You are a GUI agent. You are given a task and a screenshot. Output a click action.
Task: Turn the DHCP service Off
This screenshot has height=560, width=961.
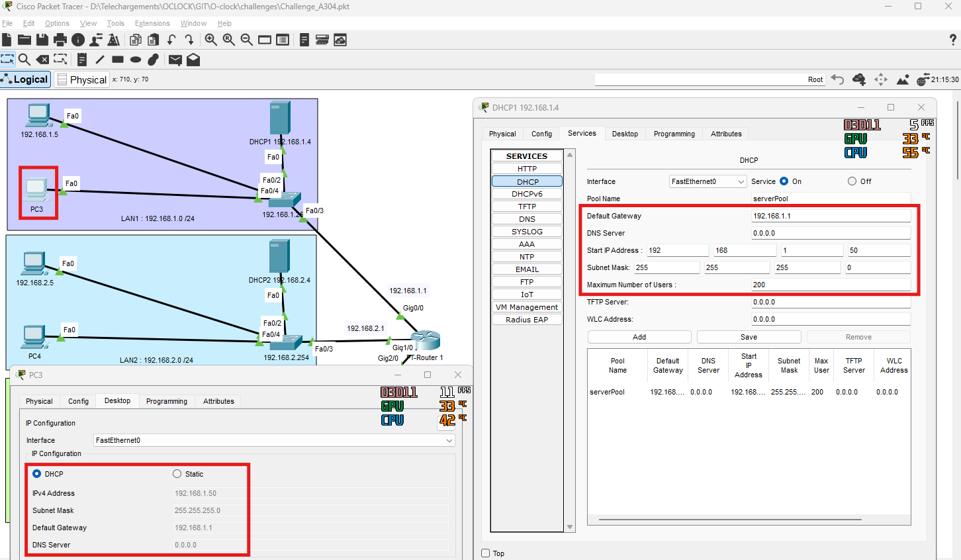click(852, 181)
